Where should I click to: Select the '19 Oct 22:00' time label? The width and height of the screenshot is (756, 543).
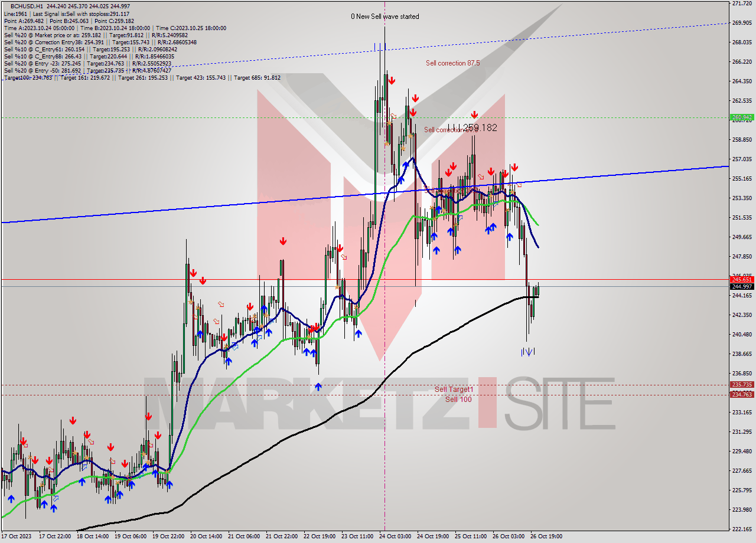[168, 537]
